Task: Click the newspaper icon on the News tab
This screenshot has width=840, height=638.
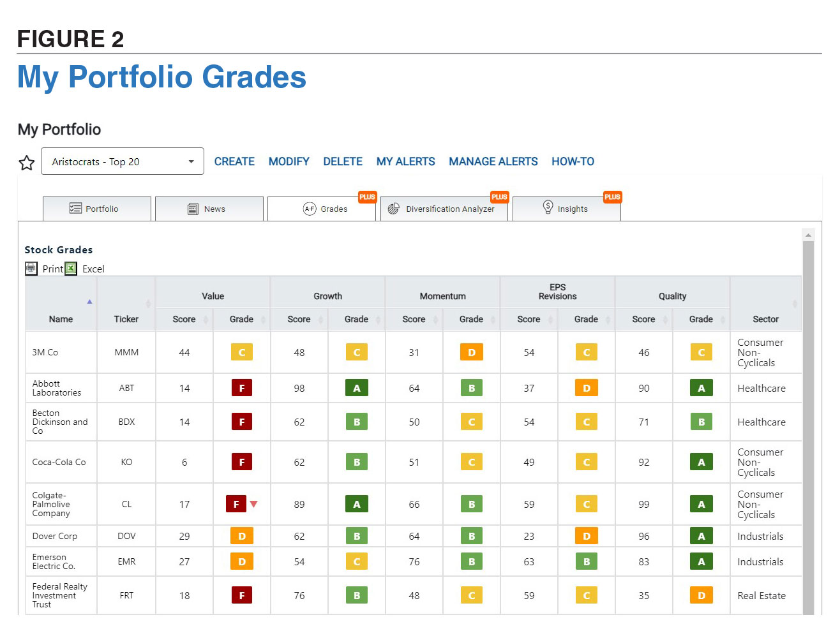Action: [193, 209]
